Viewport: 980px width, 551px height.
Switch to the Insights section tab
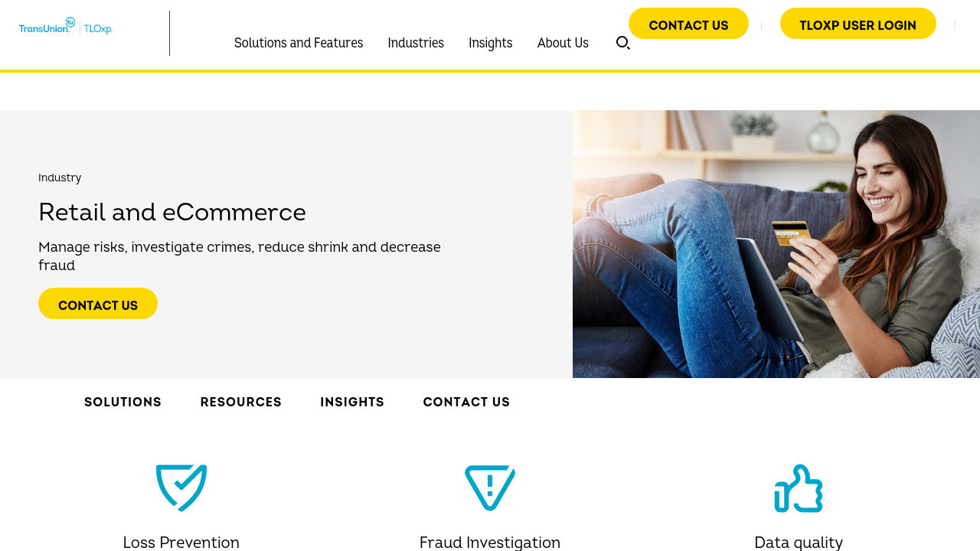point(352,402)
